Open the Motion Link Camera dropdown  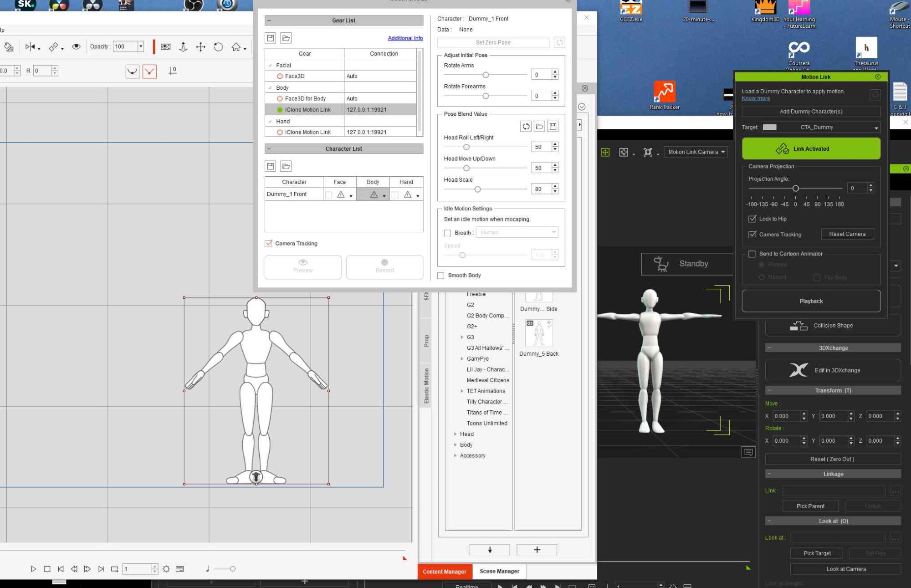(x=696, y=152)
